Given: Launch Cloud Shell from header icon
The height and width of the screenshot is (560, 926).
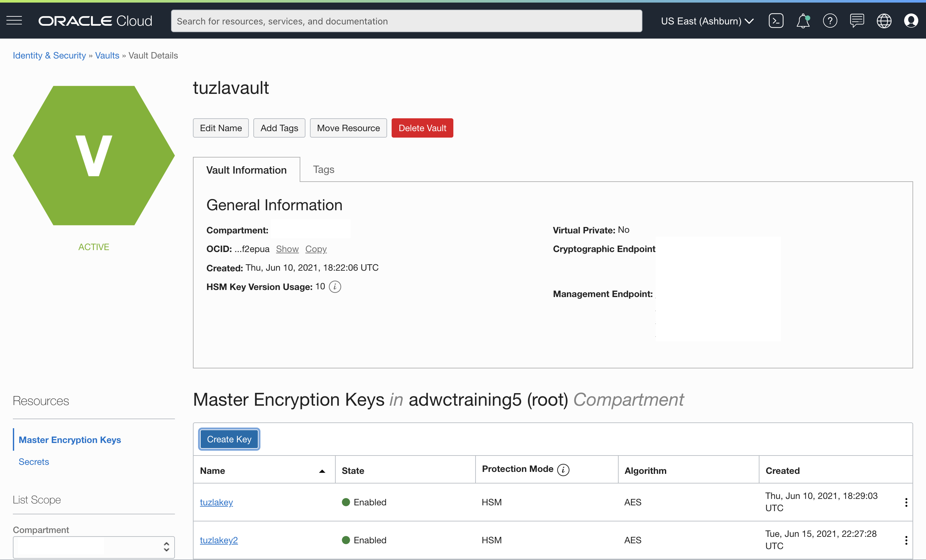Looking at the screenshot, I should click(776, 21).
